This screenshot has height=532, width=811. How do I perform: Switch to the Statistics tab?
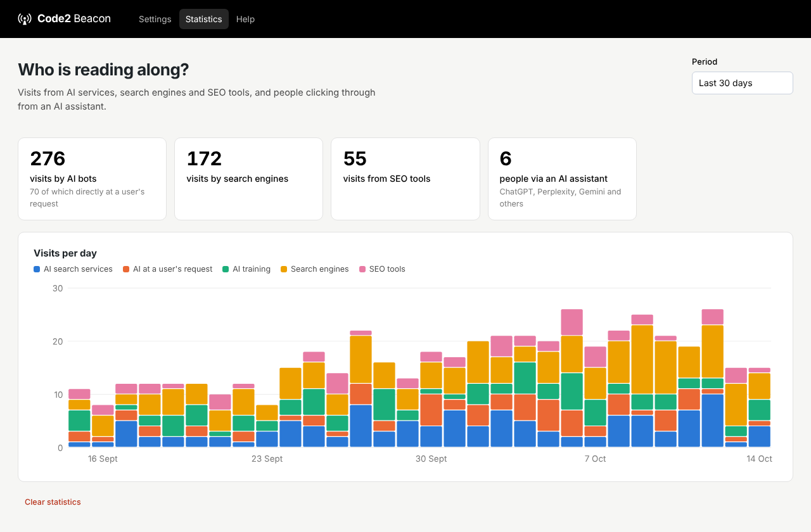click(x=204, y=19)
